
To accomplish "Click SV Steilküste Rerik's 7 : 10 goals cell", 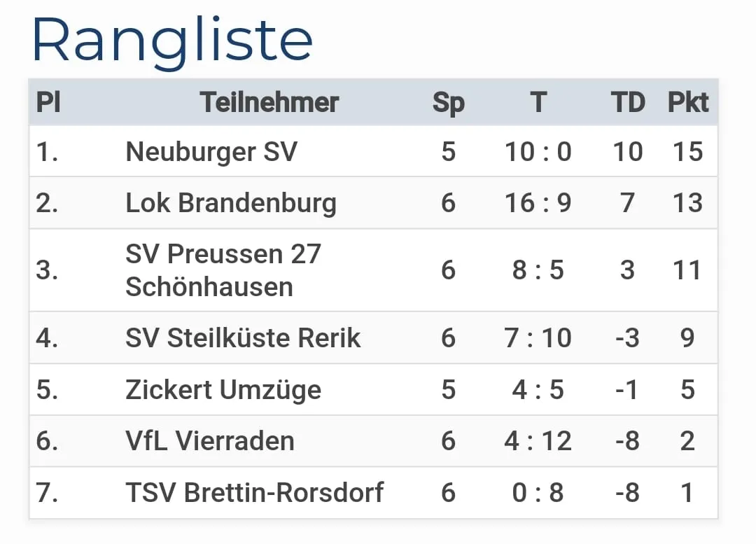I will 538,338.
